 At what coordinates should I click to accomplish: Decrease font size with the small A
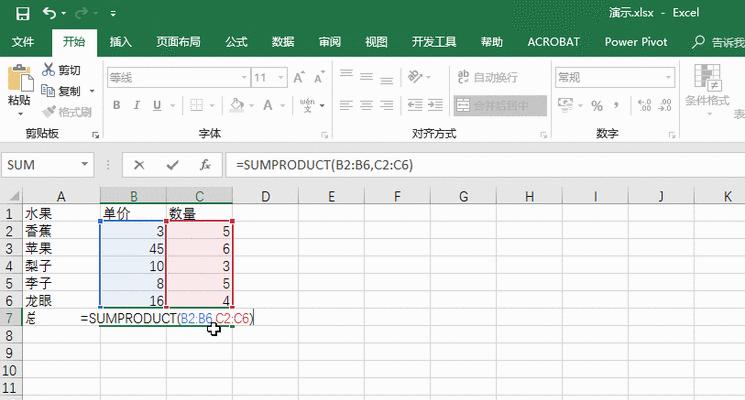click(319, 77)
